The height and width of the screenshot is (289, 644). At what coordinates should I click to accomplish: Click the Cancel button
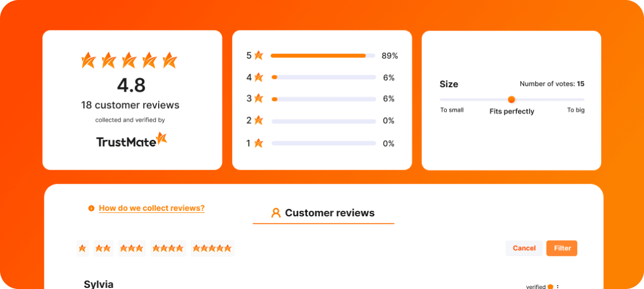[x=524, y=248]
